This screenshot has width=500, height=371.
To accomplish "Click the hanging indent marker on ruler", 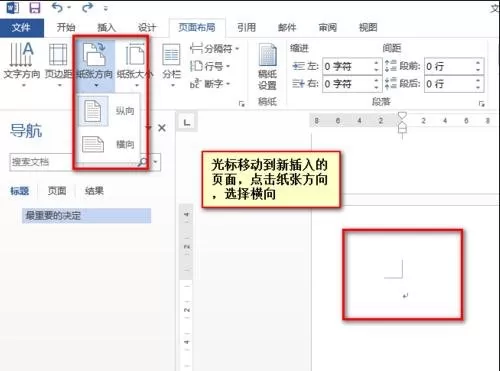I will (x=403, y=126).
